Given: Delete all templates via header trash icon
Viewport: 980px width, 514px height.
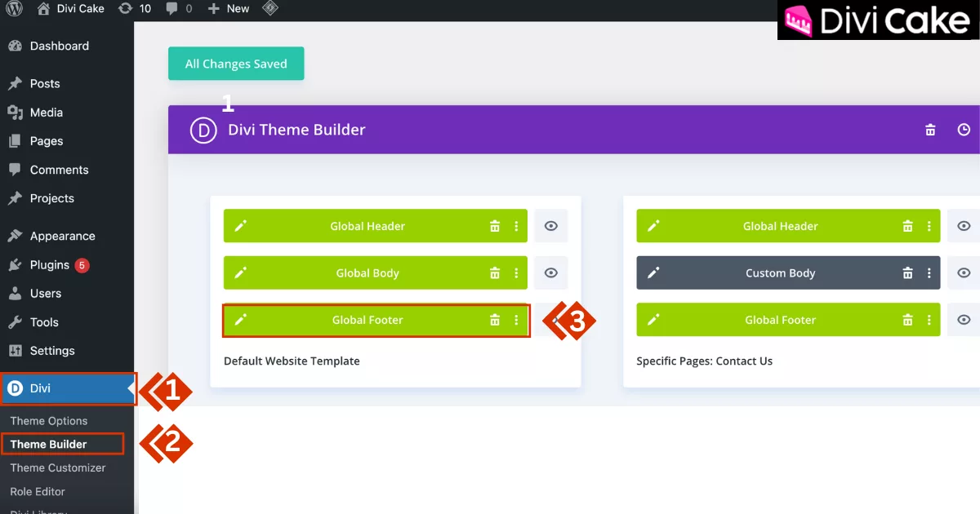Looking at the screenshot, I should tap(930, 130).
